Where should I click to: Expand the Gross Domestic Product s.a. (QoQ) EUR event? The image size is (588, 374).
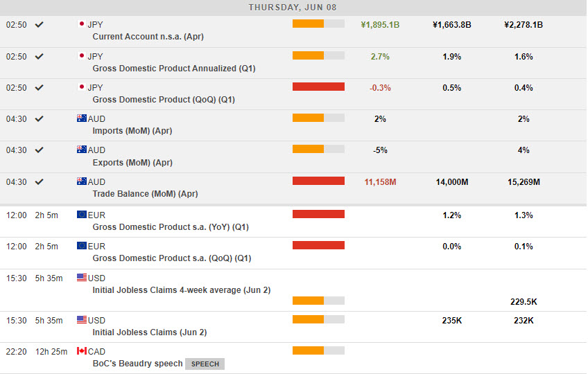[171, 258]
